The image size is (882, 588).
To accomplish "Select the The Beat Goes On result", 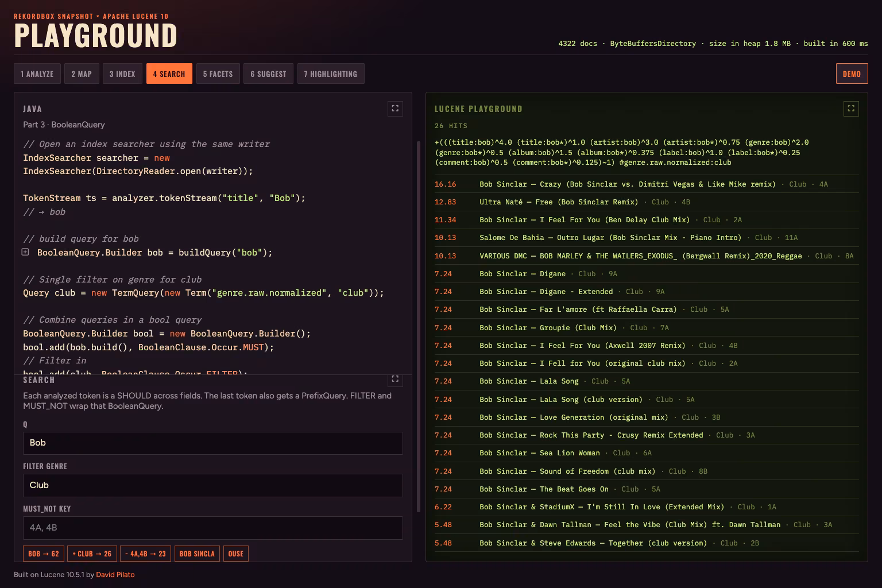I will point(647,489).
